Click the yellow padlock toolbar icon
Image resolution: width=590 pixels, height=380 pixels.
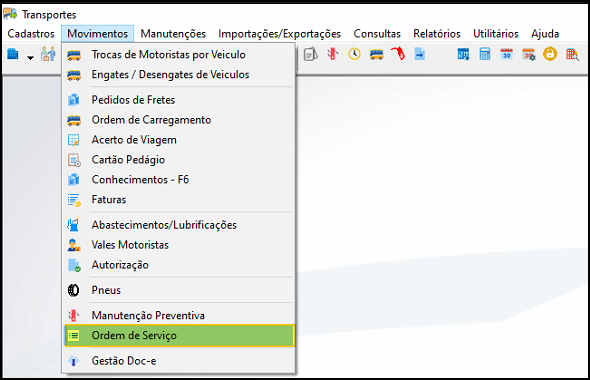pos(550,54)
